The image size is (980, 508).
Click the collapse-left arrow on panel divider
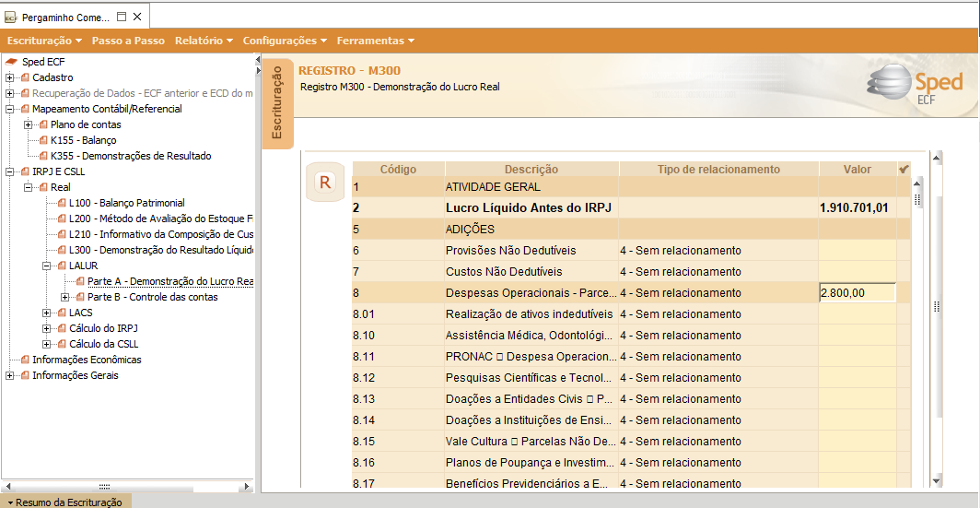click(258, 58)
